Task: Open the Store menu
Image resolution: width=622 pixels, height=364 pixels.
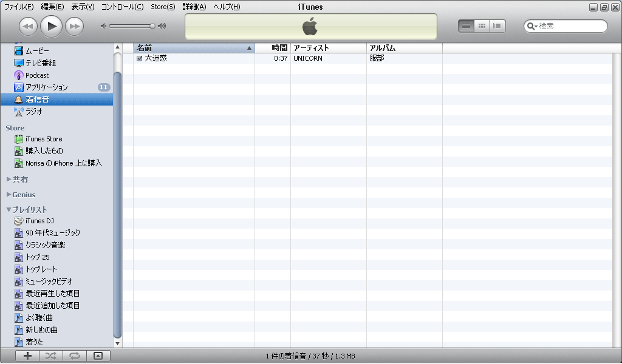Action: tap(163, 7)
